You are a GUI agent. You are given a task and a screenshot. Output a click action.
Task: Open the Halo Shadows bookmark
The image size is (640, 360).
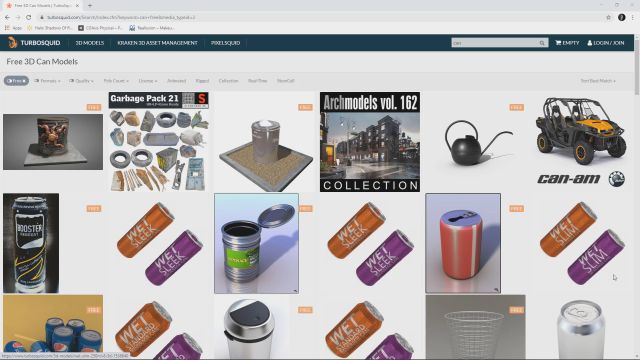[49, 28]
